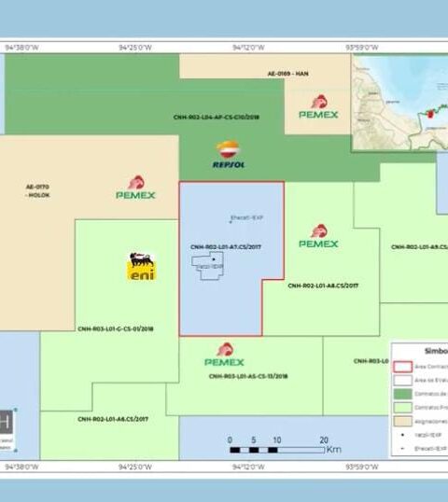Click the Ehecatl-1EXP dot symbol in the legend
The image size is (448, 502).
click(402, 449)
